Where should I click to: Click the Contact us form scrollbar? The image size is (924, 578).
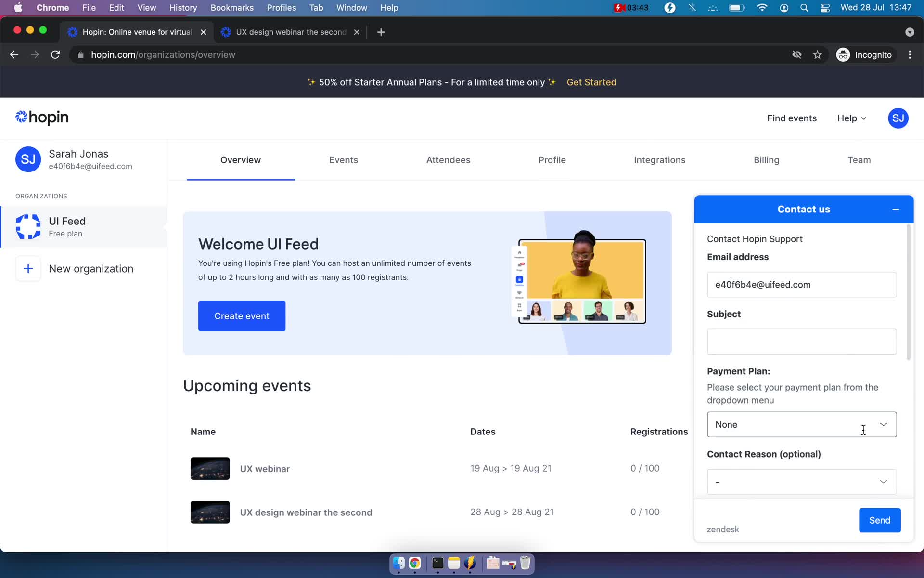[x=908, y=292]
